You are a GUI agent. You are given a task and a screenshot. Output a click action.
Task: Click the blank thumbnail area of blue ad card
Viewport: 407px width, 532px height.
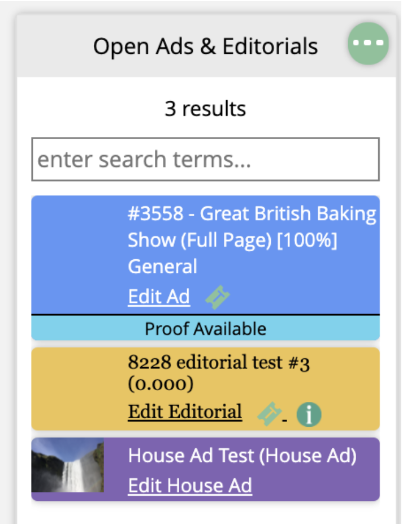tap(79, 255)
